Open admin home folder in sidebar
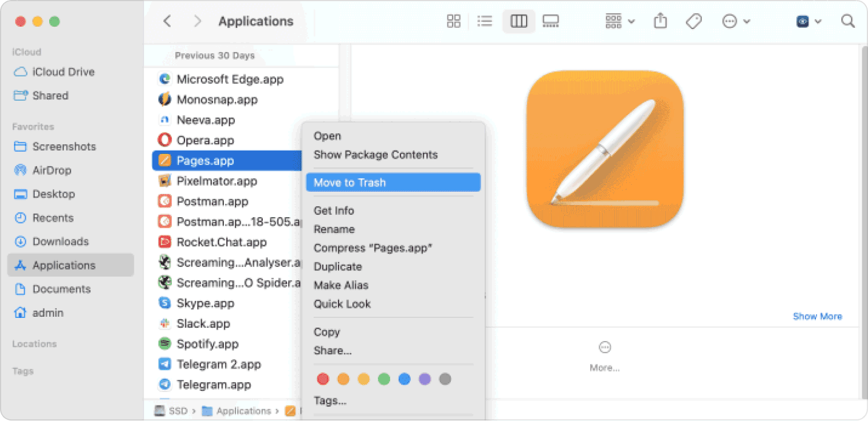 (39, 313)
